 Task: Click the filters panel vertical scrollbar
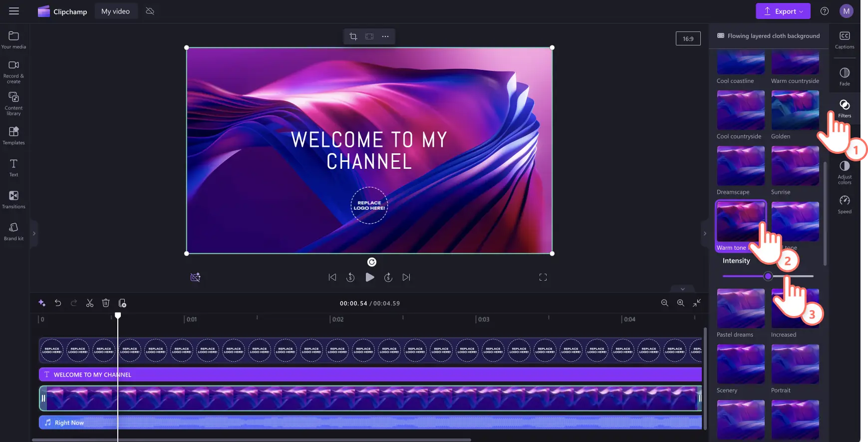(x=825, y=213)
